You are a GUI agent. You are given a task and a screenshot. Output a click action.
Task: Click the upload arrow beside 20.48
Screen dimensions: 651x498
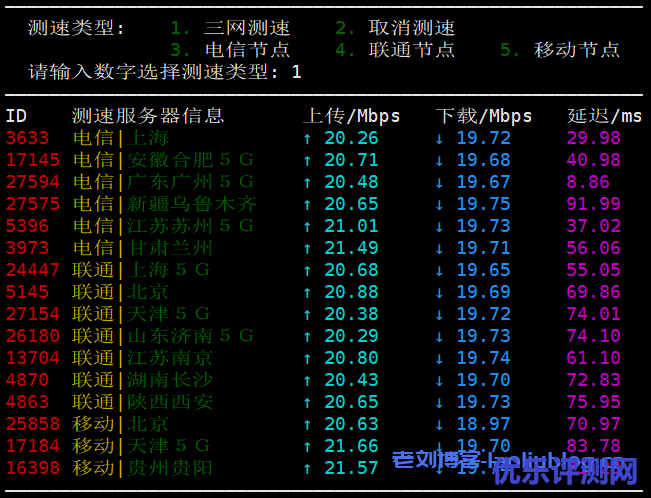pos(307,182)
